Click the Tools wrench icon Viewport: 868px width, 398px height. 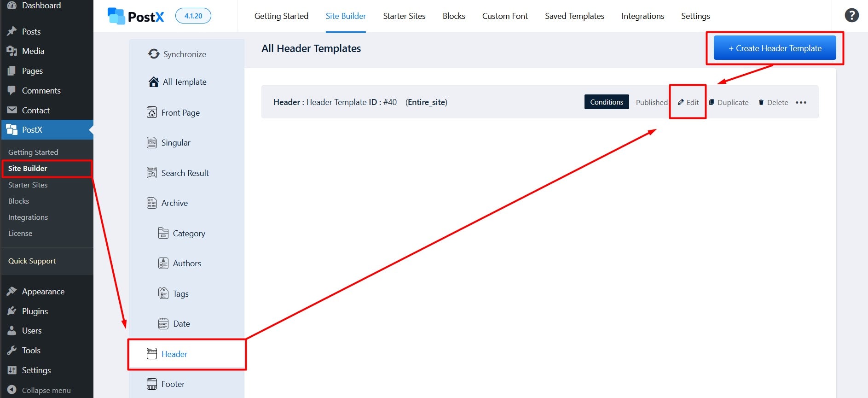pyautogui.click(x=12, y=351)
